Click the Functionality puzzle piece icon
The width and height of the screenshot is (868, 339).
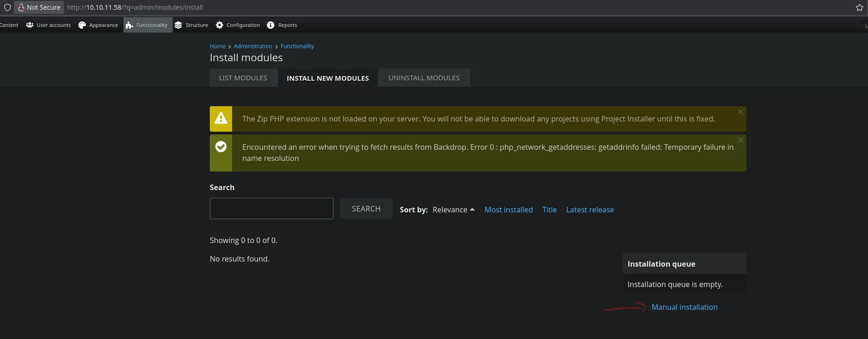coord(130,25)
